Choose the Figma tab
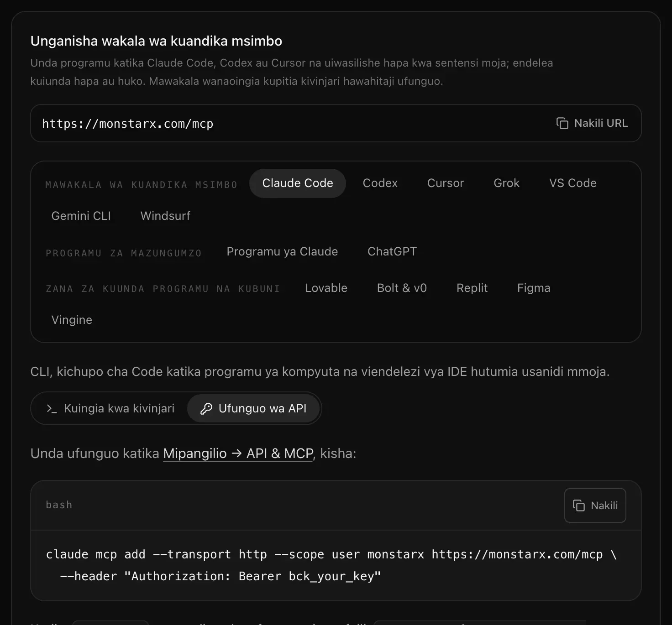This screenshot has height=625, width=672. [x=534, y=288]
